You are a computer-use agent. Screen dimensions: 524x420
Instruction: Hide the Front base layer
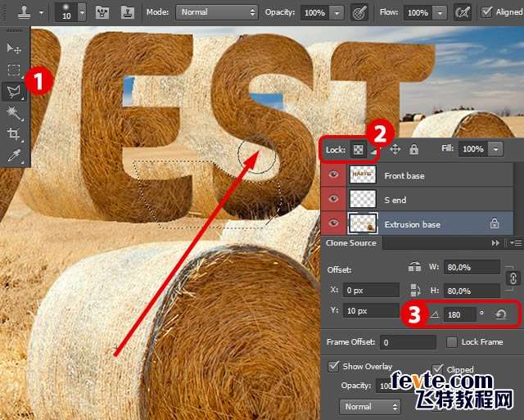(332, 175)
